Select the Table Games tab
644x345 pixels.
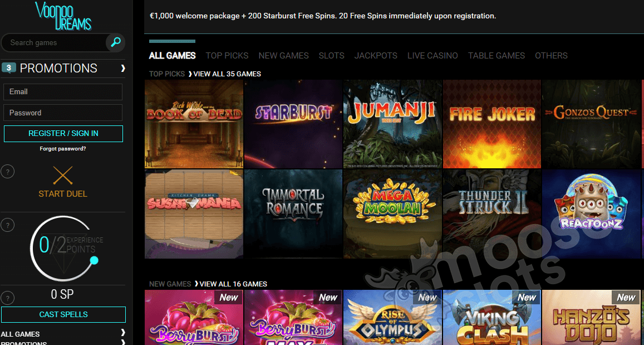496,56
